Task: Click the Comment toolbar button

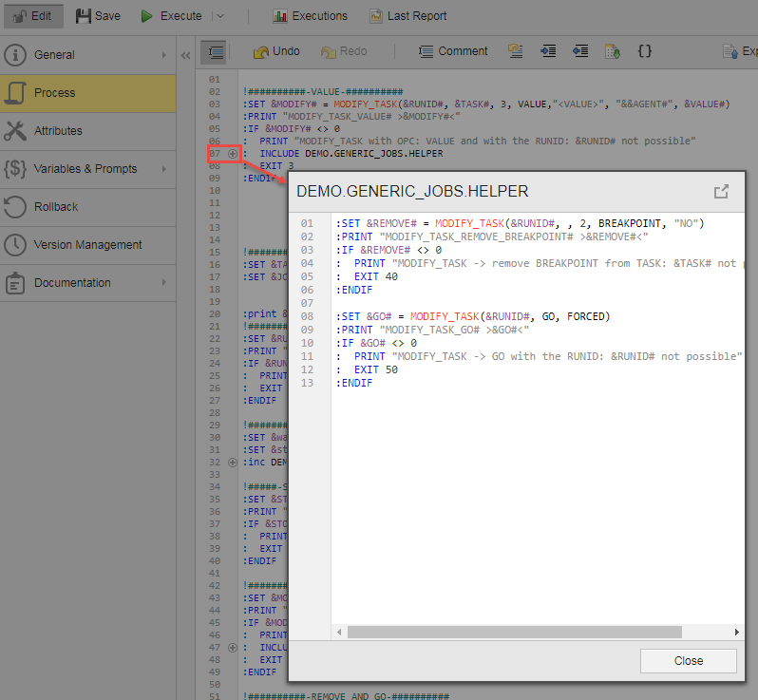Action: pos(453,51)
